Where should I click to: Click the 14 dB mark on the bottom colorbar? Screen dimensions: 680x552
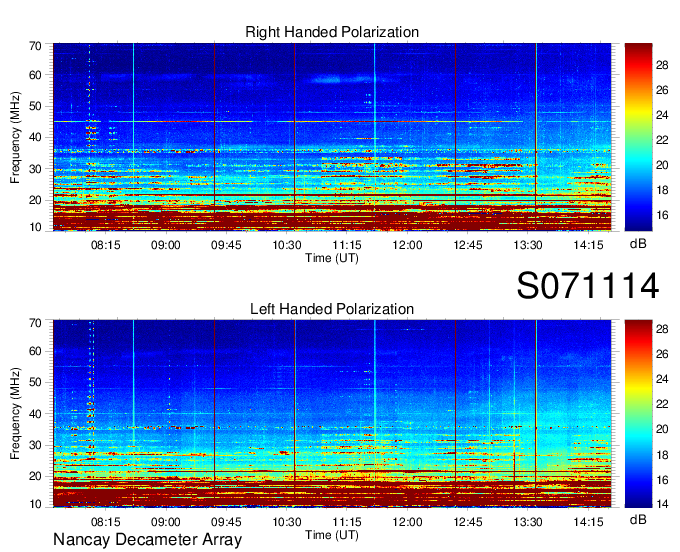662,504
